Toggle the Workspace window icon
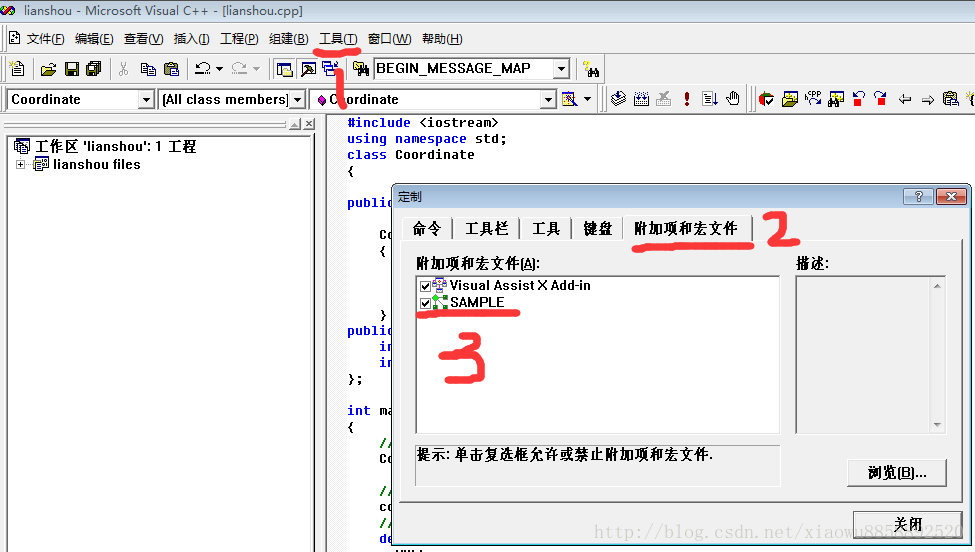The height and width of the screenshot is (552, 975). [x=285, y=69]
